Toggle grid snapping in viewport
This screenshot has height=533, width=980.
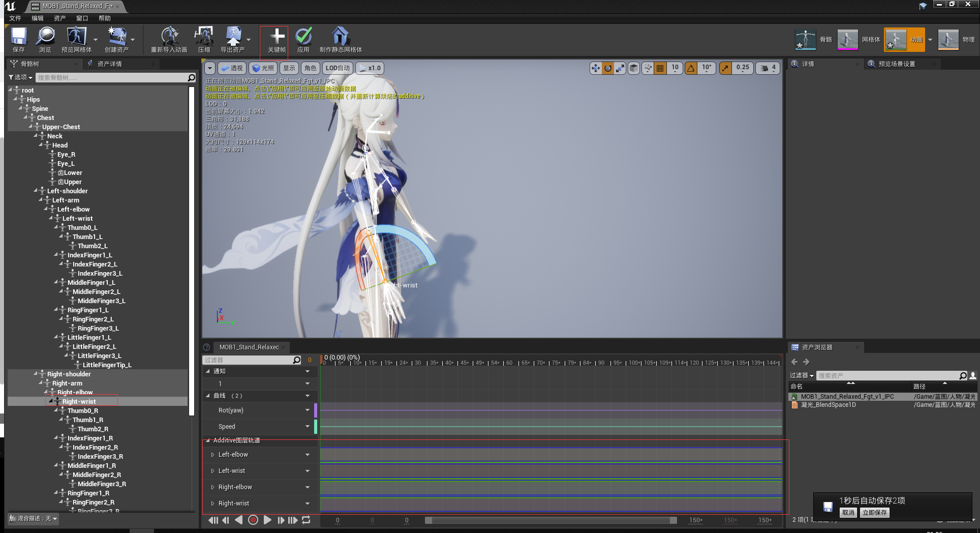[x=660, y=68]
